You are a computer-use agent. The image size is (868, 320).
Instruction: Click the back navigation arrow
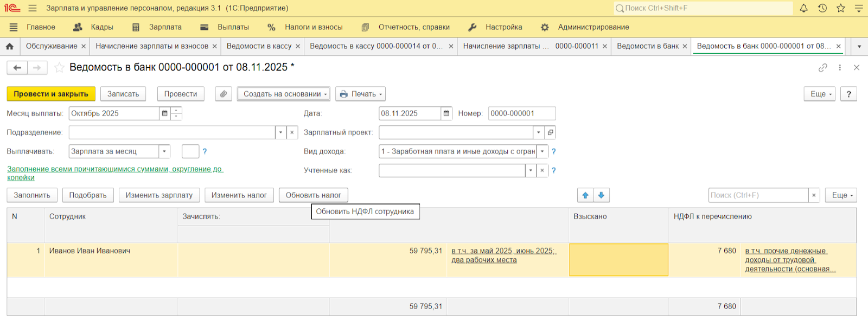(x=17, y=68)
